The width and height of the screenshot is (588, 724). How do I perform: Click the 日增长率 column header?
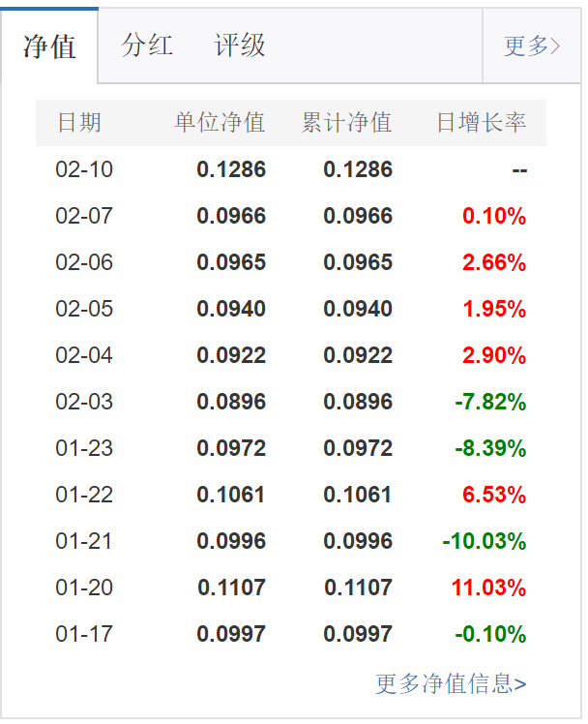point(481,123)
